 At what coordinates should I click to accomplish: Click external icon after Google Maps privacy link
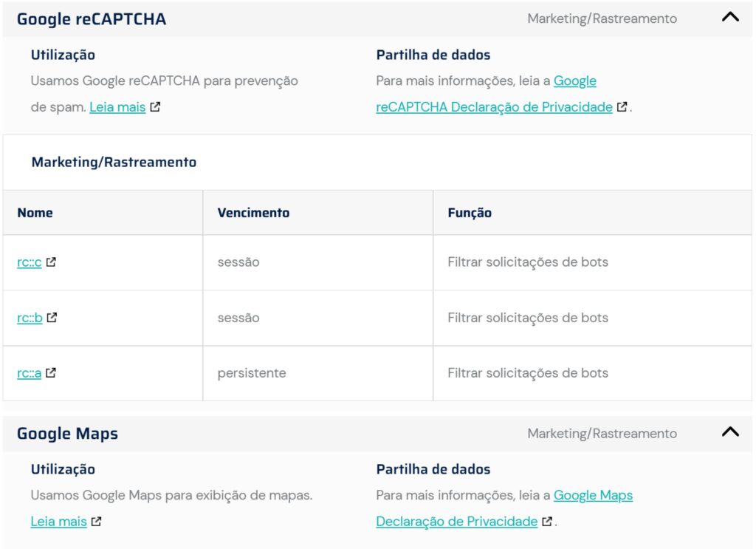pos(547,521)
